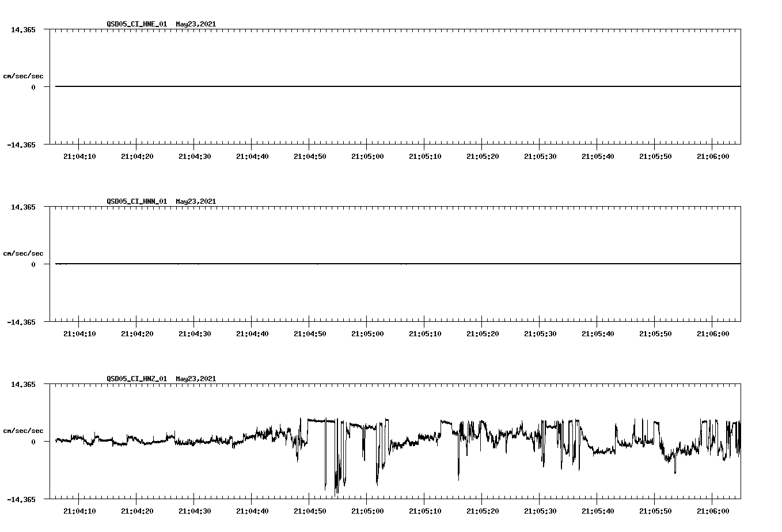Select the 14.365 upper limit on HNE plot

pos(24,29)
